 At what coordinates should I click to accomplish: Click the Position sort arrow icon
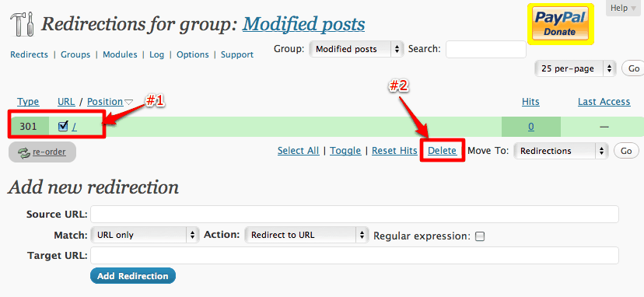coord(129,102)
